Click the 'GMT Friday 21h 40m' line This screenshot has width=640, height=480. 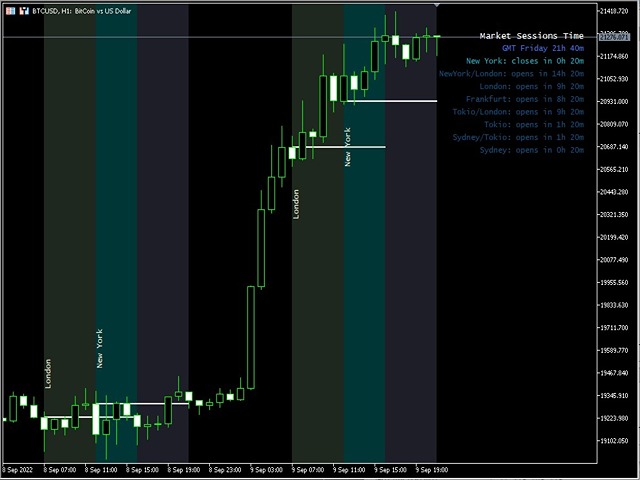tap(543, 48)
